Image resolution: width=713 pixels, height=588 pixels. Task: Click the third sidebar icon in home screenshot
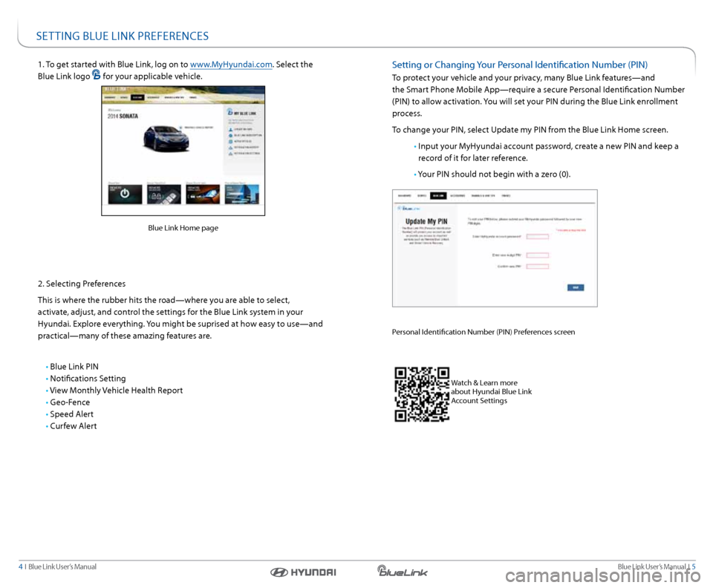[x=230, y=141]
